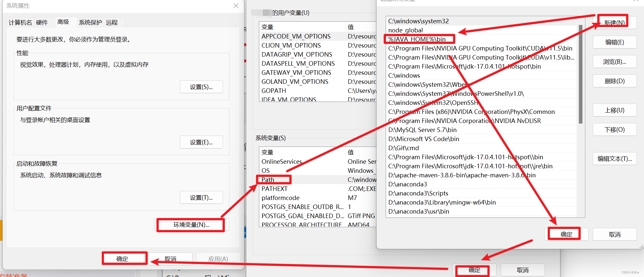This screenshot has width=644, height=277.
Task: Select anaconda3\Library\mingw-w64\bin entry
Action: tap(482, 202)
